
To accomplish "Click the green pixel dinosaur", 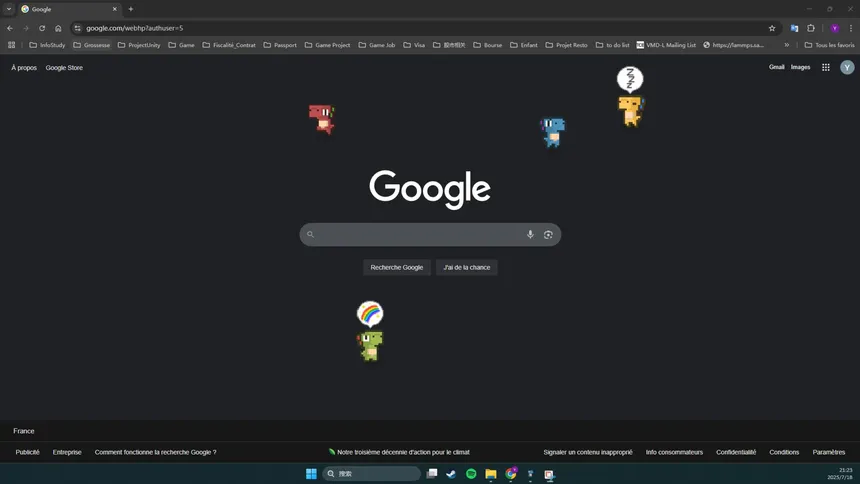I will [x=370, y=346].
